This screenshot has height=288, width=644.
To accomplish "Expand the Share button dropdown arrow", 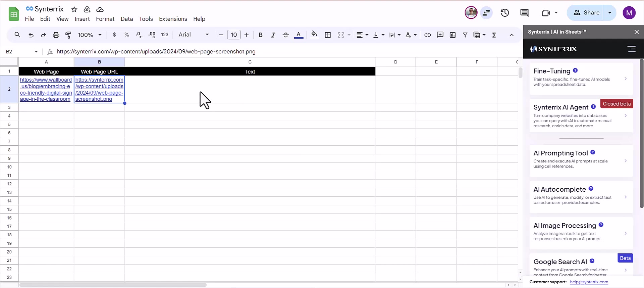I will pos(610,13).
